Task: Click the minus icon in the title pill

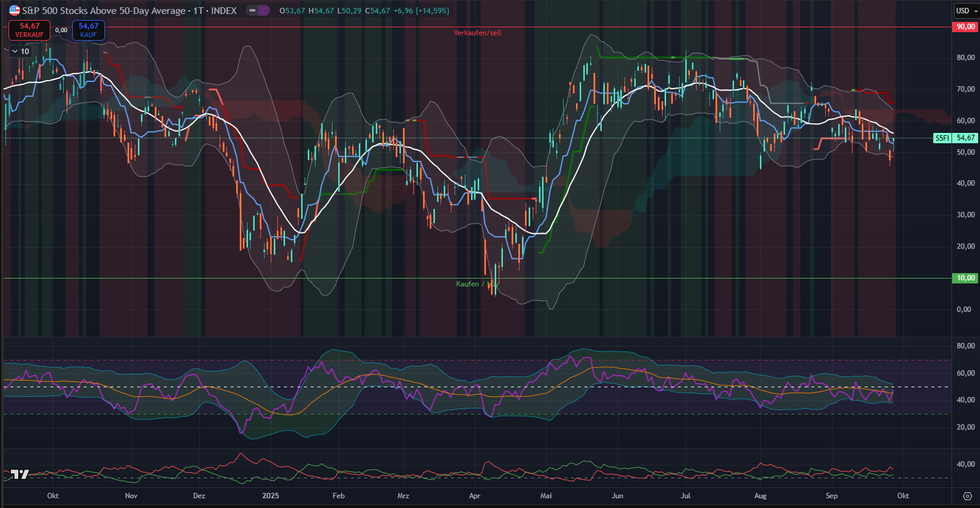Action: 252,10
